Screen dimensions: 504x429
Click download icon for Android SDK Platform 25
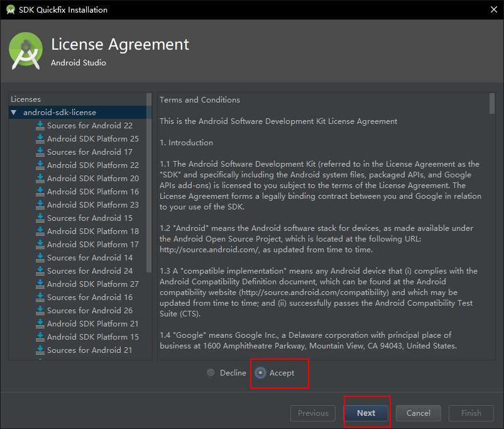[40, 139]
